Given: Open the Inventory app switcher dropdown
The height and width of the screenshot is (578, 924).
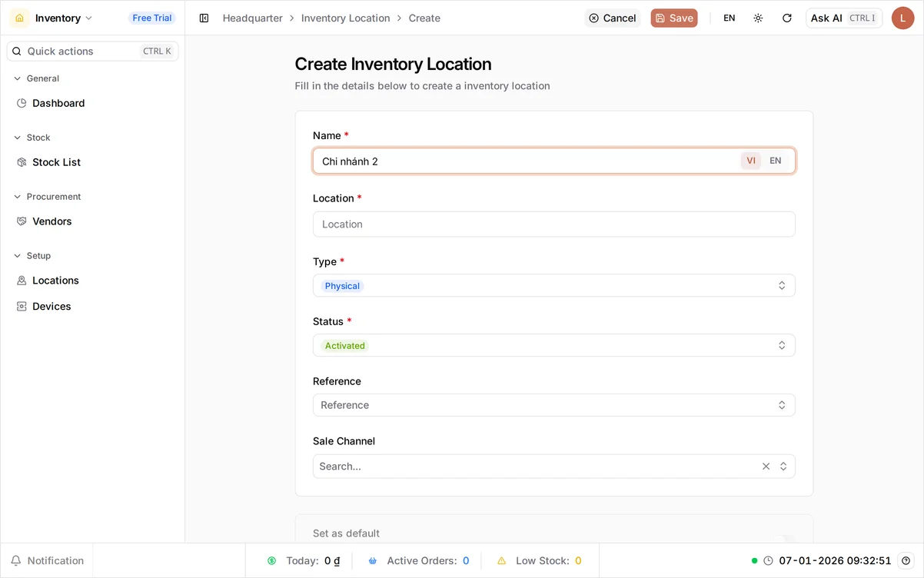Looking at the screenshot, I should pyautogui.click(x=64, y=18).
